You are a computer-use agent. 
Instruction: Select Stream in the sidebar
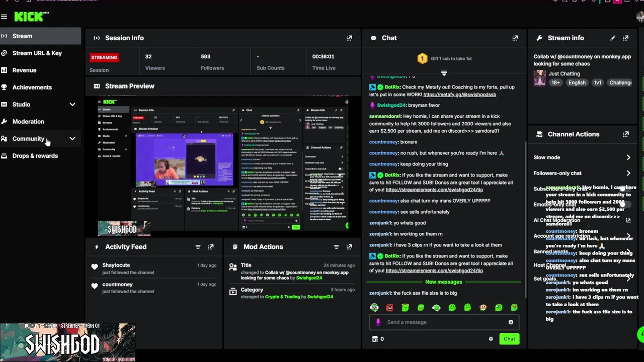40,36
